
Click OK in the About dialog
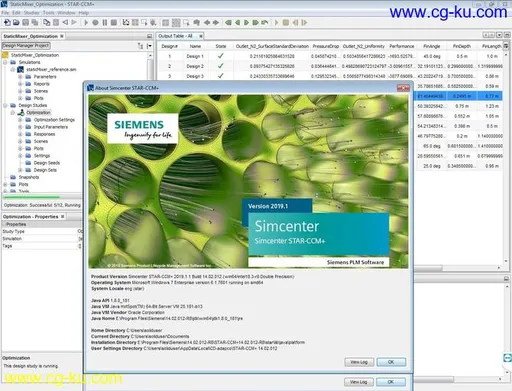[x=391, y=362]
